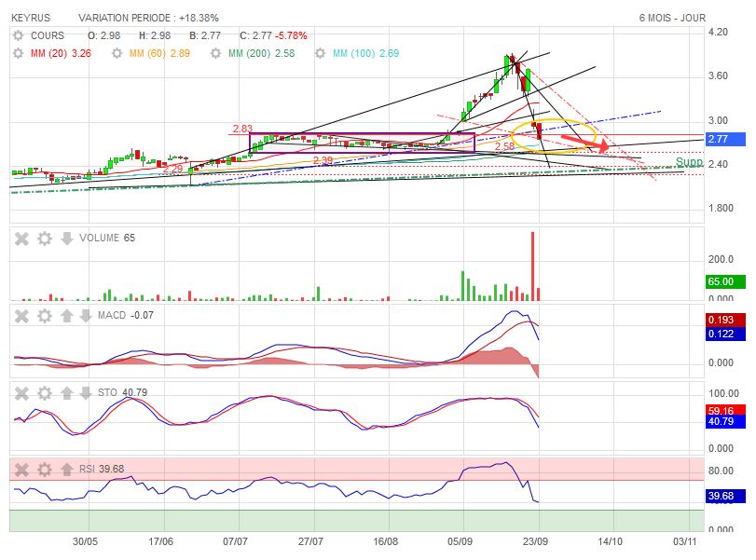The height and width of the screenshot is (560, 756).
Task: Remove the VOLUME indicator panel
Action: pyautogui.click(x=21, y=239)
